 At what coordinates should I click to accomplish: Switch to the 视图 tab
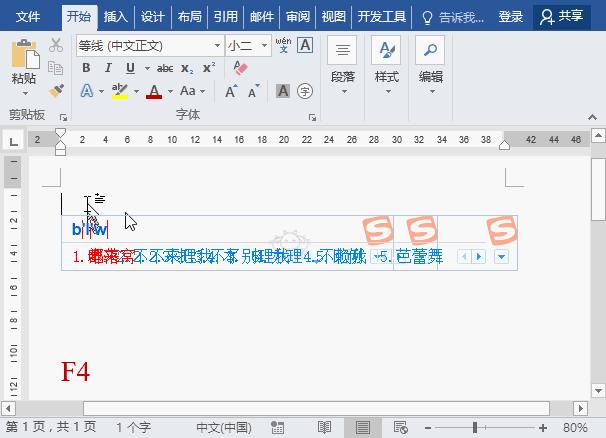(x=334, y=17)
